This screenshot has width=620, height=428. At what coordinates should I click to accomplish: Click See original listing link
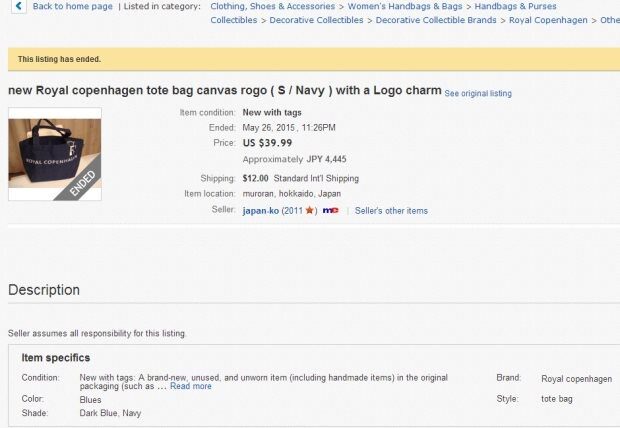(x=478, y=94)
